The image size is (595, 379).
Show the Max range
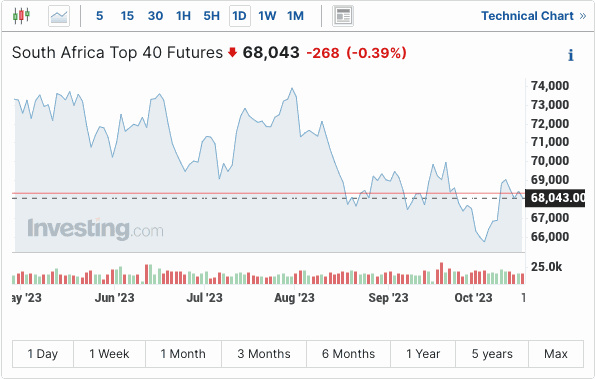coord(556,354)
